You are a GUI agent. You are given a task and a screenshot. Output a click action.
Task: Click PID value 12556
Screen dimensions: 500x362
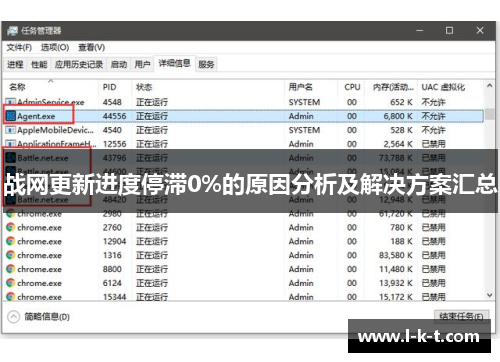coord(114,144)
